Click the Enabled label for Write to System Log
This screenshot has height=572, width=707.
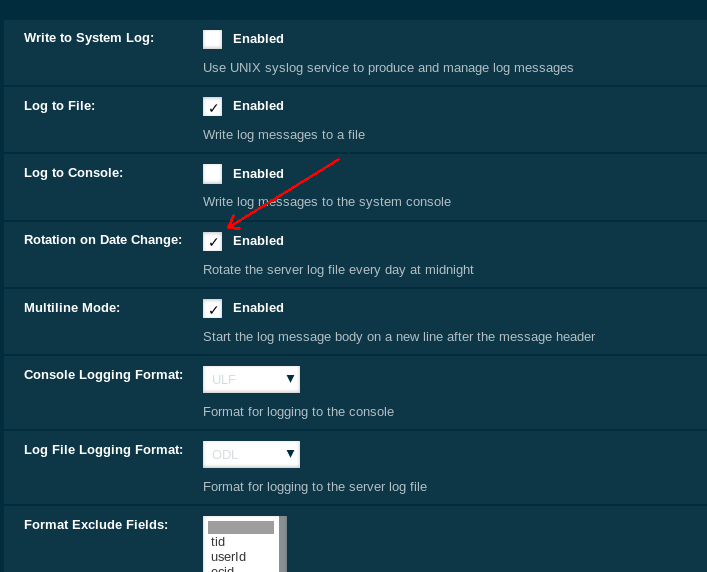tap(258, 39)
